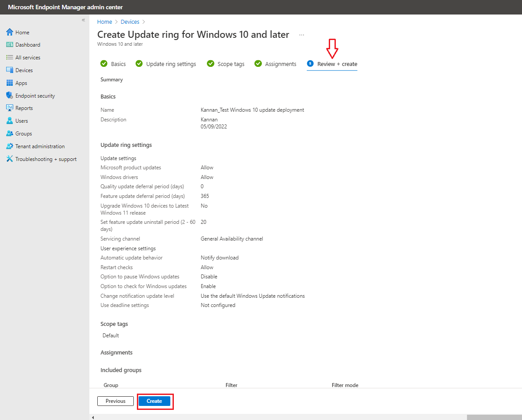Open All services in the sidebar
The width and height of the screenshot is (522, 420).
point(28,57)
